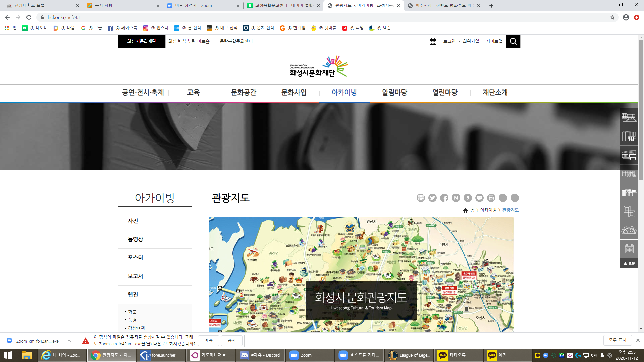Open the site search magnifier icon
This screenshot has width=644, height=362.
tap(513, 41)
